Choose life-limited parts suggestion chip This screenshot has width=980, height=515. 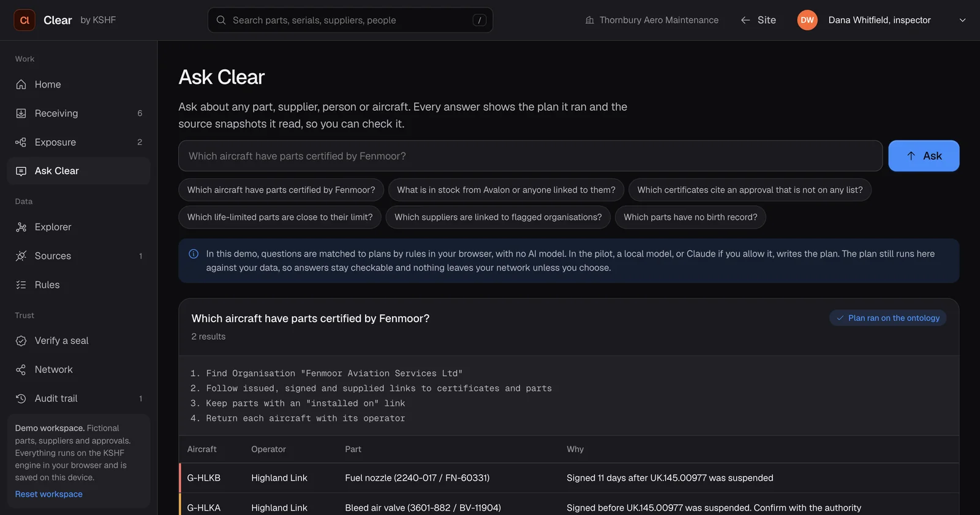click(x=280, y=217)
